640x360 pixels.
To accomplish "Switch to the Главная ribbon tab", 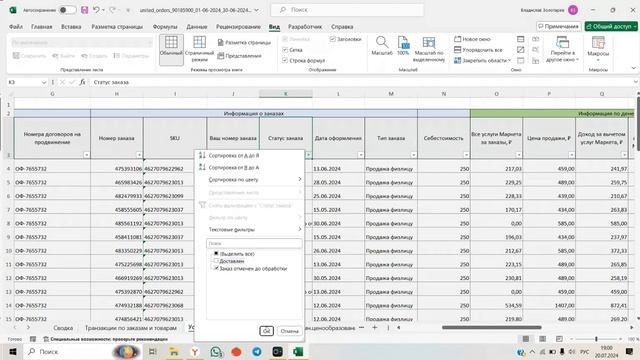I will (x=42, y=27).
